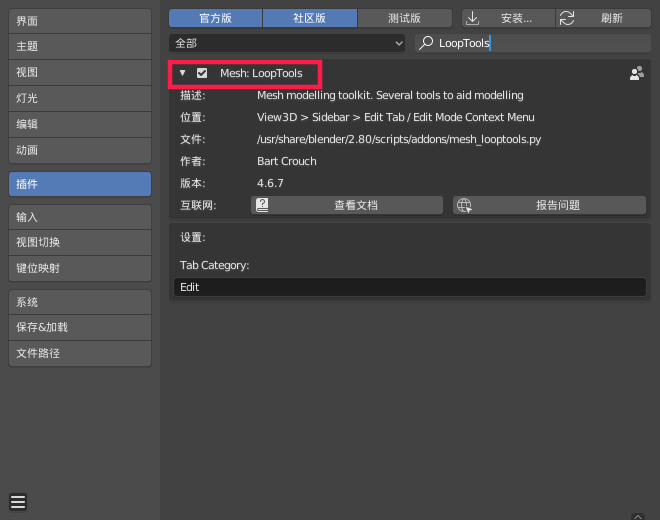Select the 插件 addons section

tap(80, 184)
